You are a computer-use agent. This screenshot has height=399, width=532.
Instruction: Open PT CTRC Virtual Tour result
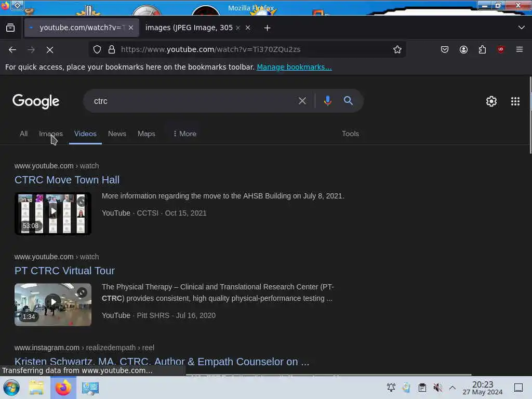coord(64,271)
